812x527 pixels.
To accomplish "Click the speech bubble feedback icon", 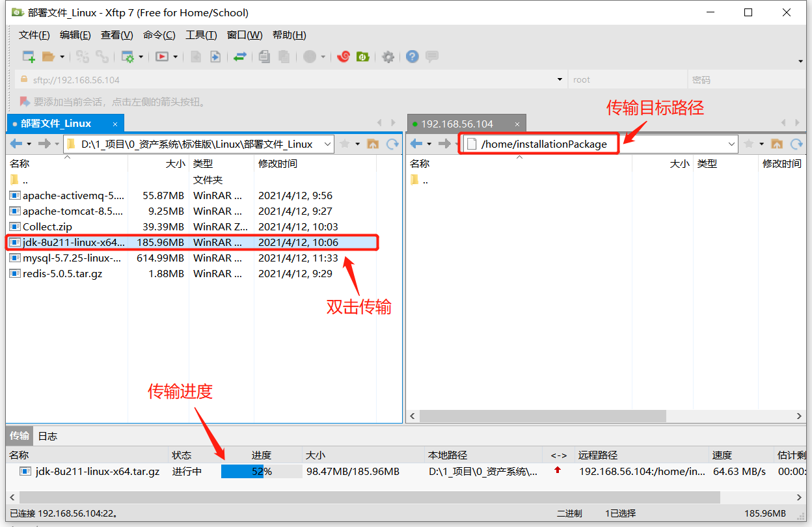I will pos(432,57).
